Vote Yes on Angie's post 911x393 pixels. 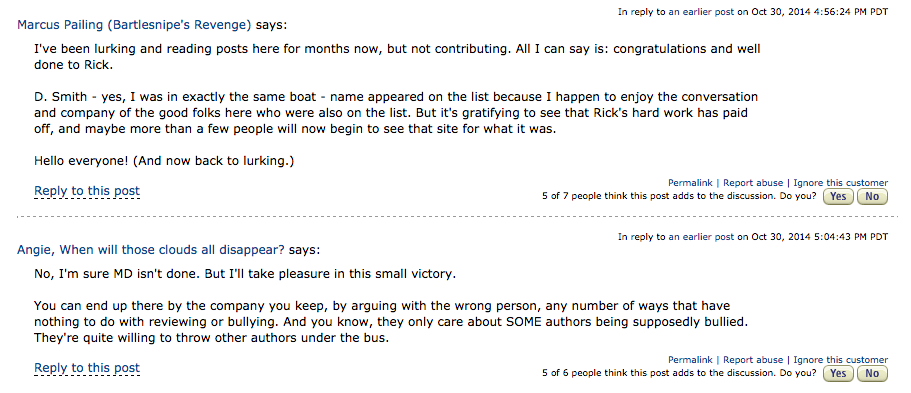pyautogui.click(x=838, y=374)
